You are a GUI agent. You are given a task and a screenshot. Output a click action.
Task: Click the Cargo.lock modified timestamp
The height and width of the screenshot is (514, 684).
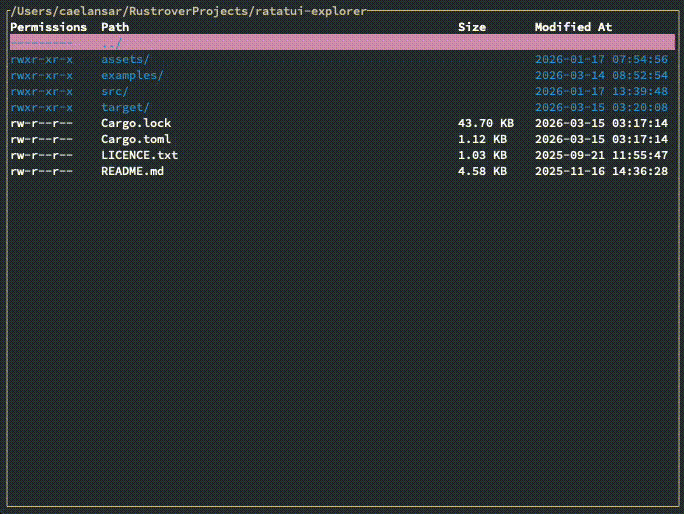pos(602,123)
